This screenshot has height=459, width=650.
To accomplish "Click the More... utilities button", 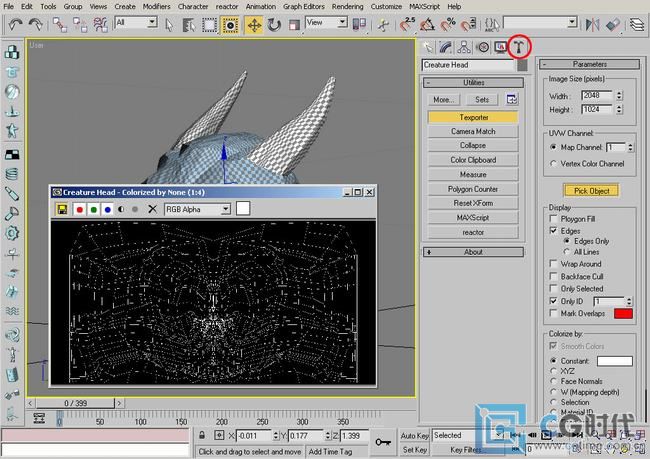I will [444, 100].
